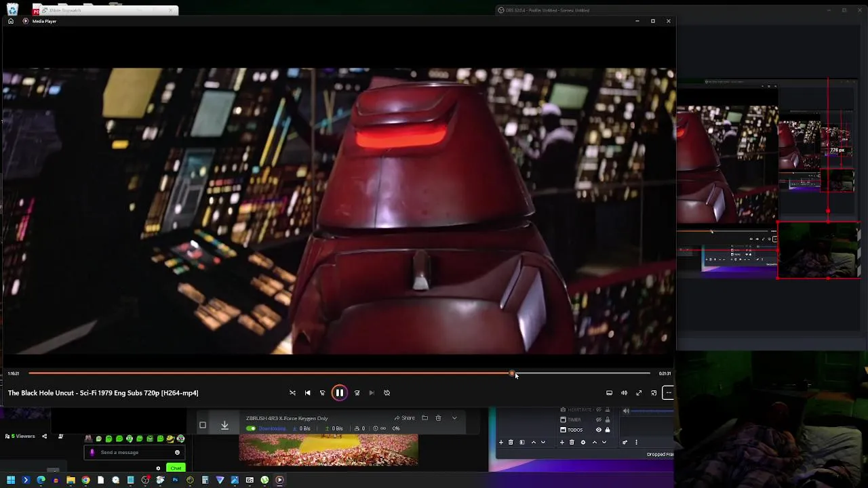The image size is (868, 488).
Task: Open File Explorer from the taskbar
Action: click(x=71, y=480)
